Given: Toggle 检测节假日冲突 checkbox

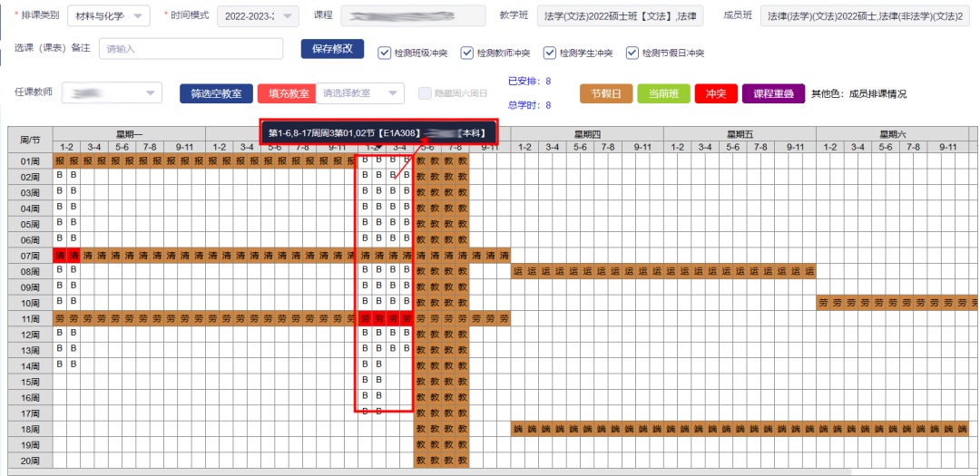Looking at the screenshot, I should pos(632,53).
